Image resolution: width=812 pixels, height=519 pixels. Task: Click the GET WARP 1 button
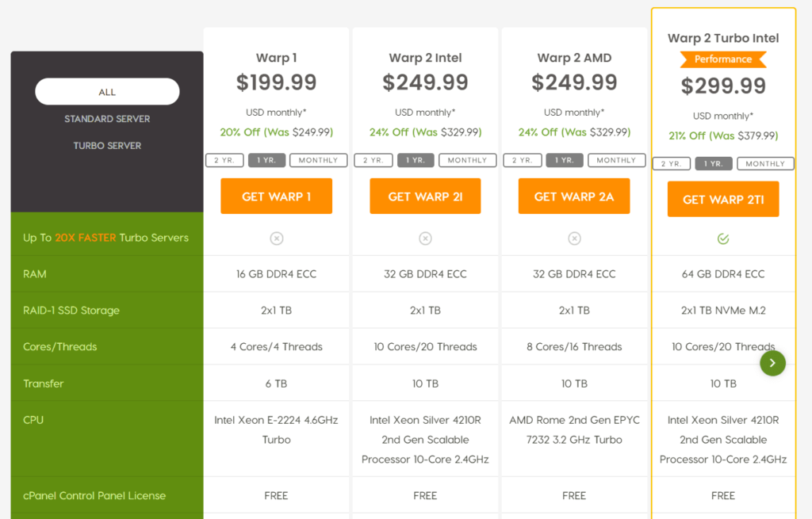tap(277, 197)
